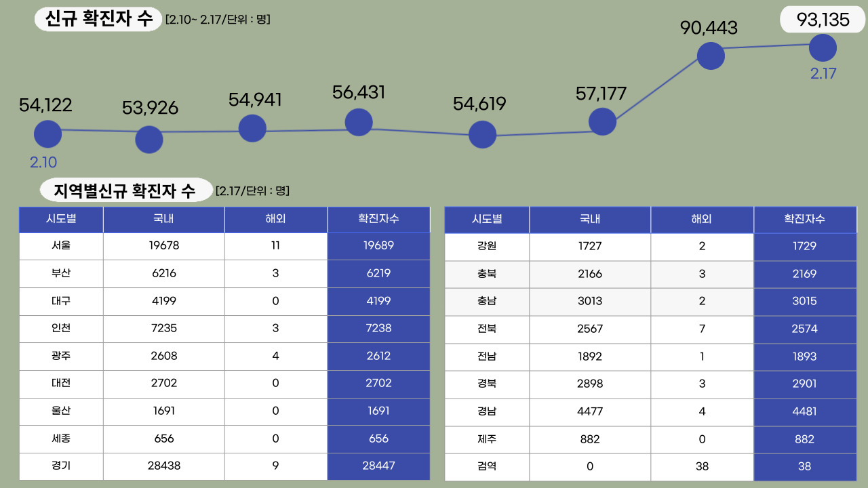
Task: Click the blue 2.17 date label below chart
Action: click(823, 73)
